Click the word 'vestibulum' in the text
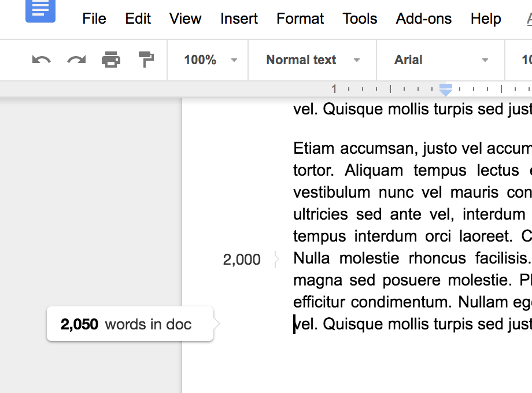The image size is (532, 393). click(x=331, y=192)
